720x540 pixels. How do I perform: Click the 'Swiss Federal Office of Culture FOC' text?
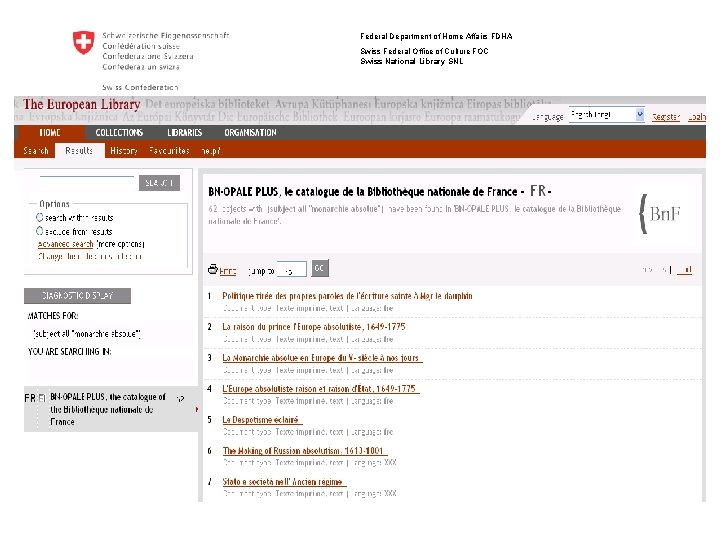coord(424,51)
